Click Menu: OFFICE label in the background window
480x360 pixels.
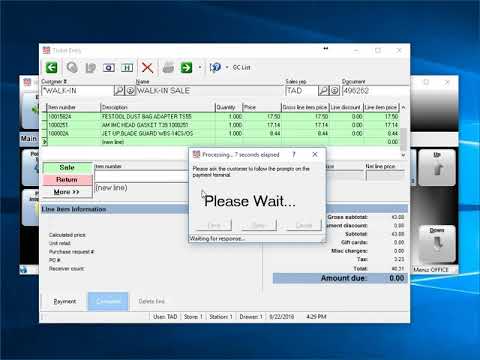[431, 270]
